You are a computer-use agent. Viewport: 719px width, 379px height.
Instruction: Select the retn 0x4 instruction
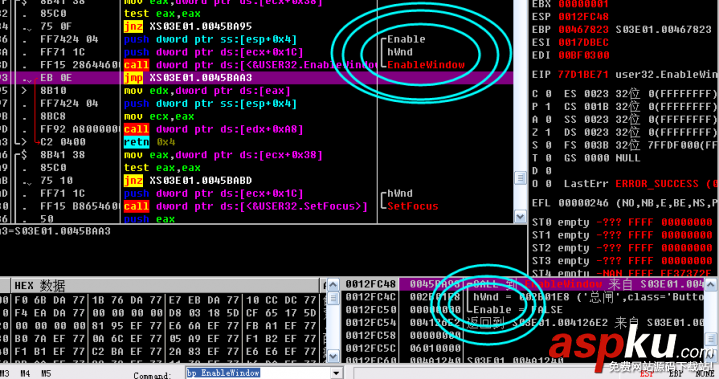pyautogui.click(x=149, y=142)
